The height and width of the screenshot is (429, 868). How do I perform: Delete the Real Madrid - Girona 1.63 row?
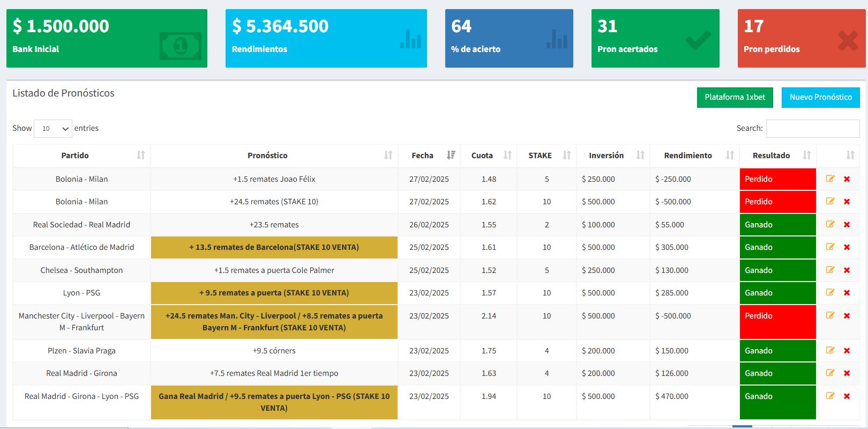point(847,373)
